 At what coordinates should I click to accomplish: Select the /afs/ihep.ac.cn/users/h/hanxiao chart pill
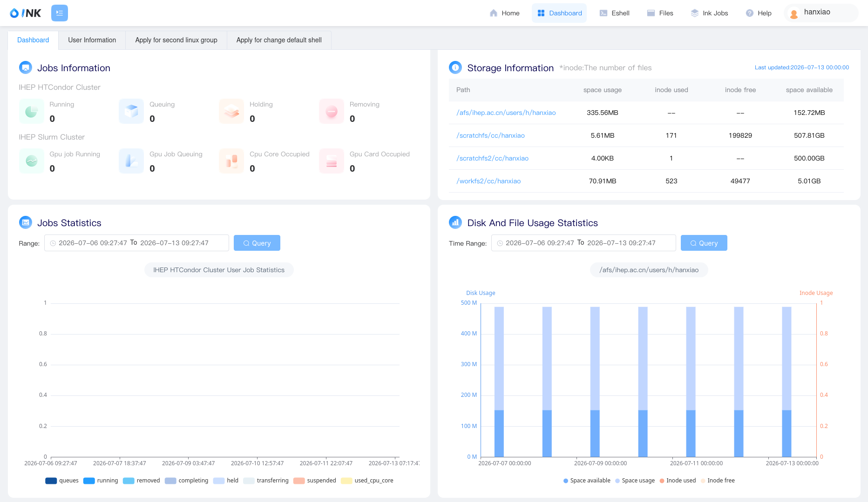pos(649,270)
